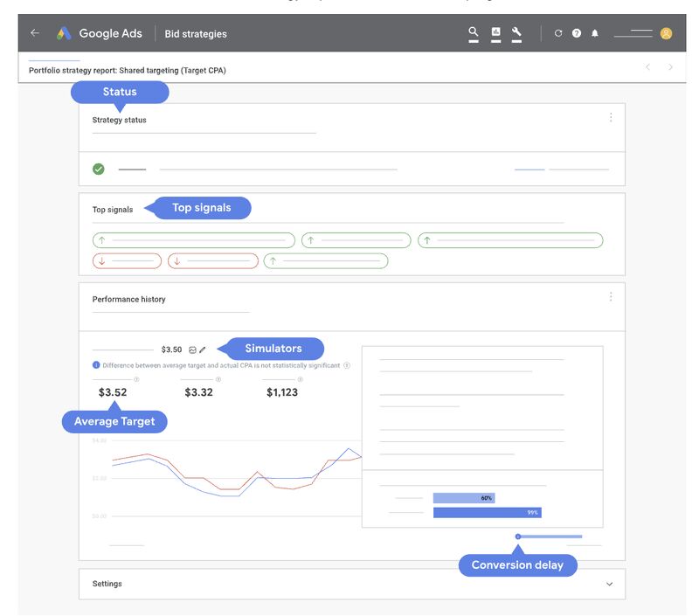
Task: Select the Portfolio strategy report tab title
Action: [x=128, y=71]
